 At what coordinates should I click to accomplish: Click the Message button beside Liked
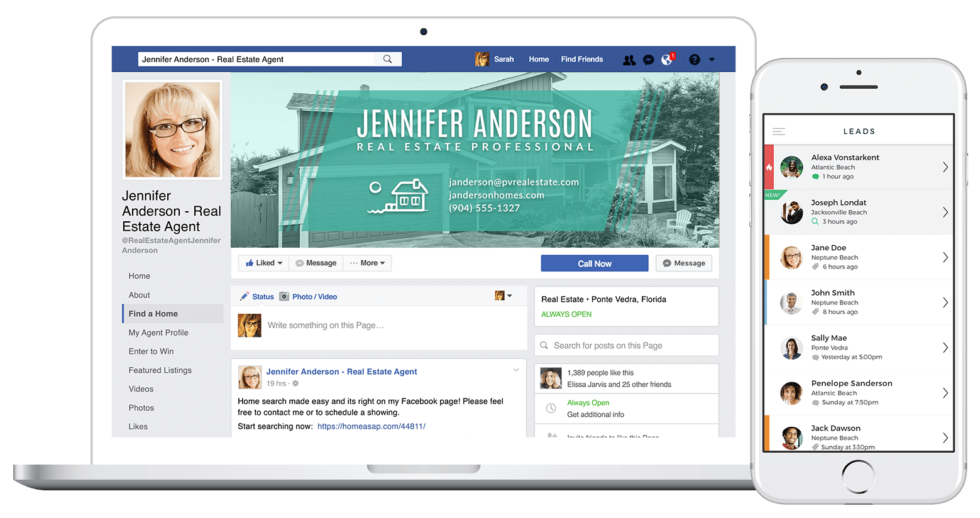point(316,263)
